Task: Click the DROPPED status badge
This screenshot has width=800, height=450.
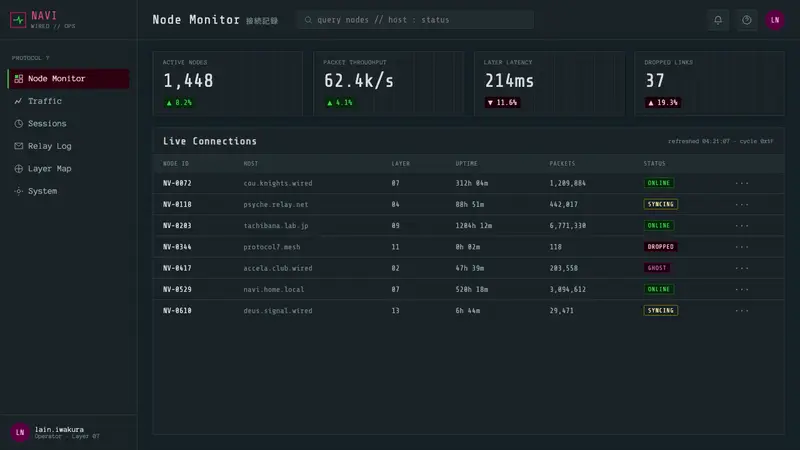Action: click(x=661, y=247)
